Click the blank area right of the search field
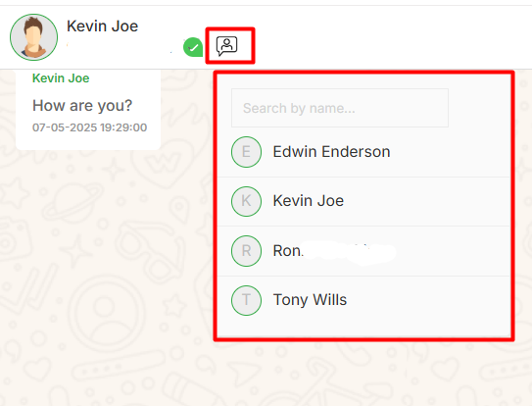 click(x=479, y=108)
